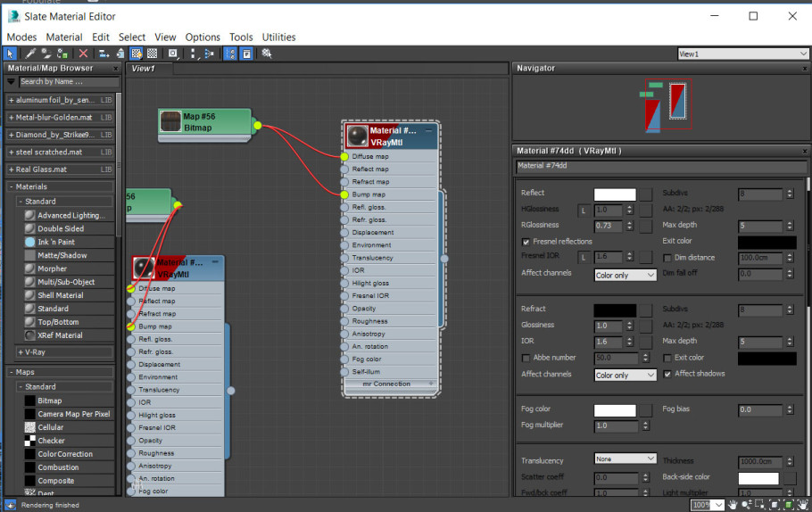Image resolution: width=812 pixels, height=512 pixels.
Task: Expand the Real Glass.mat library
Action: [11, 169]
